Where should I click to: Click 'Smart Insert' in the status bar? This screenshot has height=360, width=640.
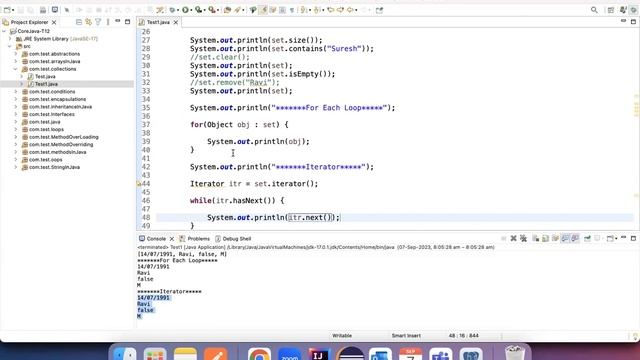[406, 336]
